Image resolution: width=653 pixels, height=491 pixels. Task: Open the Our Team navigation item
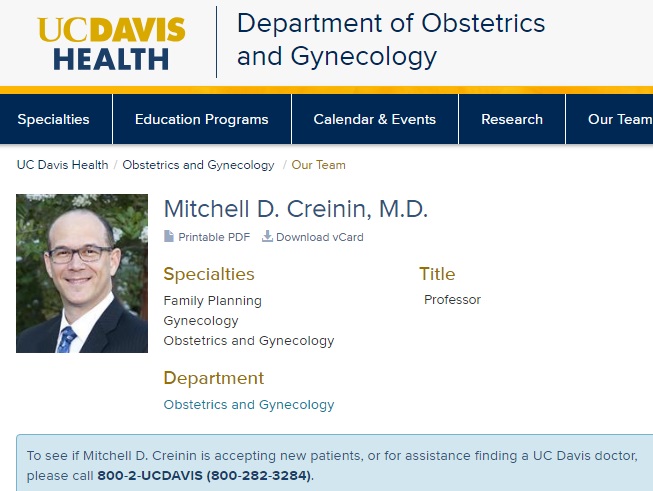[x=620, y=120]
